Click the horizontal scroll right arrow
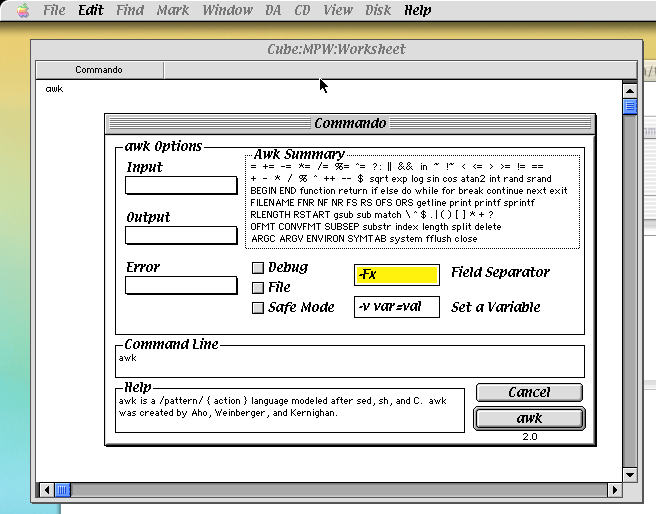 pyautogui.click(x=614, y=490)
